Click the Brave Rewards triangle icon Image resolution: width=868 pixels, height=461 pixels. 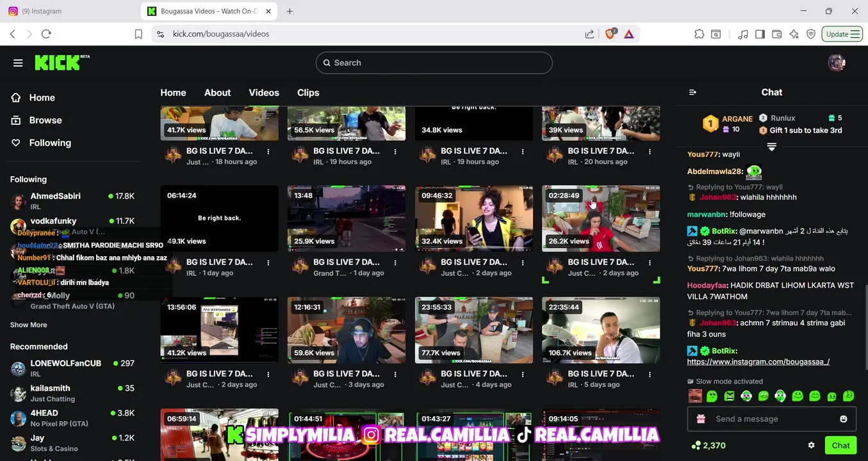click(x=629, y=34)
